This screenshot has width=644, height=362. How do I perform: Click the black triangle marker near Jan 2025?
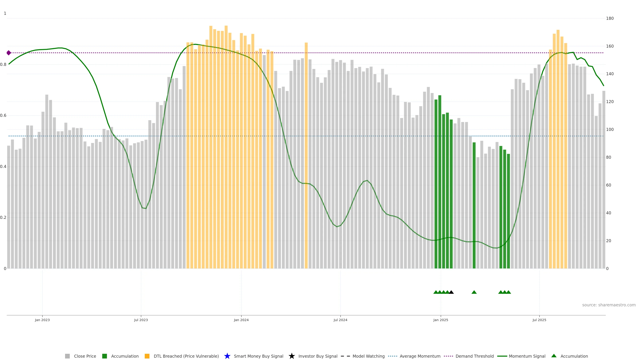pos(451,292)
